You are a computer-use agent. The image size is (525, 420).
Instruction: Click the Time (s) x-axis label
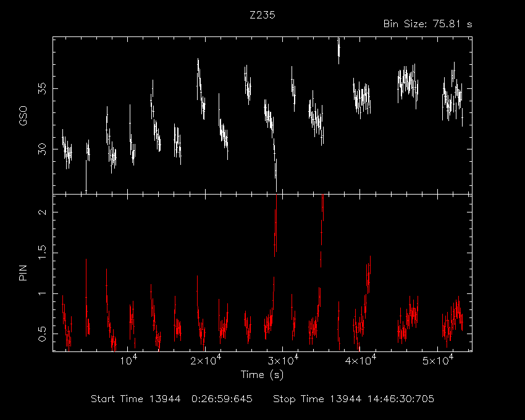[262, 374]
